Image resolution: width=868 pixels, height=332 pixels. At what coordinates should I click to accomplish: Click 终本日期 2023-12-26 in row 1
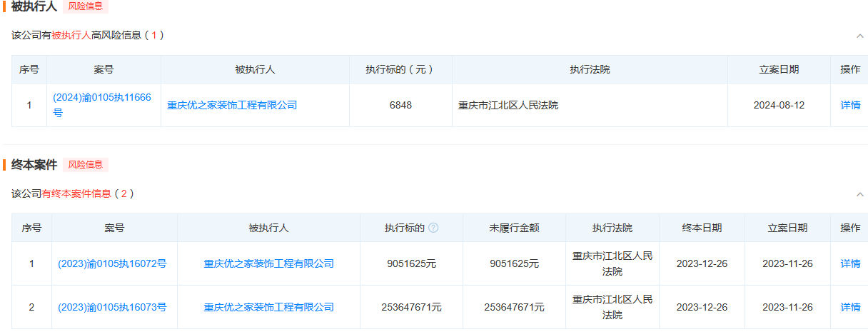(702, 263)
